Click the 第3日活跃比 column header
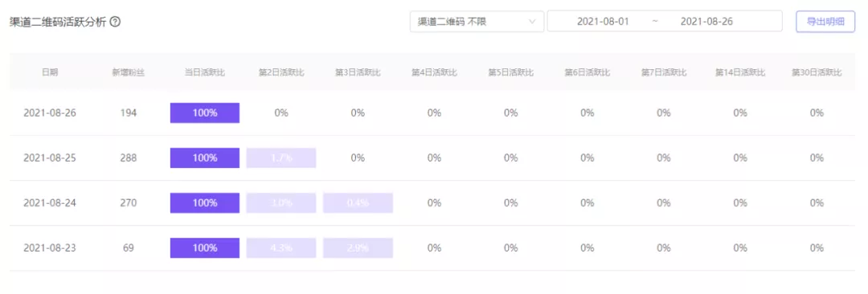868x294 pixels. (x=358, y=72)
